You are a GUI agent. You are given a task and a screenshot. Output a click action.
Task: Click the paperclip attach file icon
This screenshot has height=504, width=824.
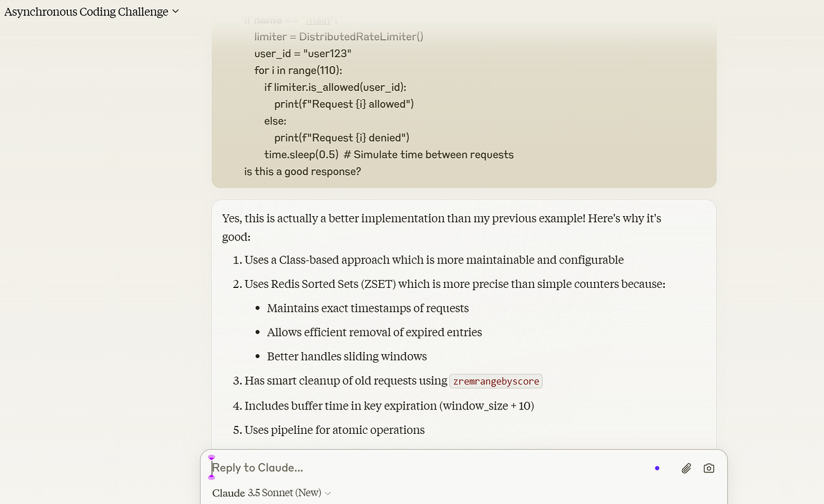686,468
